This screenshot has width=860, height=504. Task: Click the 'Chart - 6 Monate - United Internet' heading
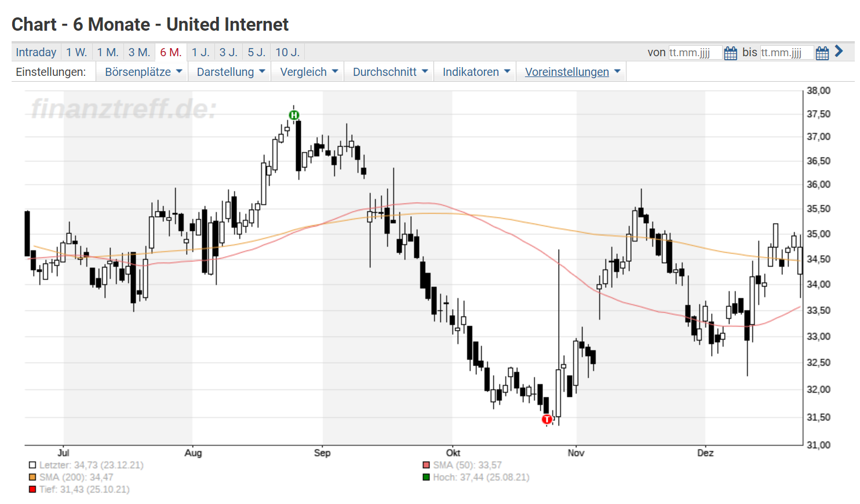150,24
